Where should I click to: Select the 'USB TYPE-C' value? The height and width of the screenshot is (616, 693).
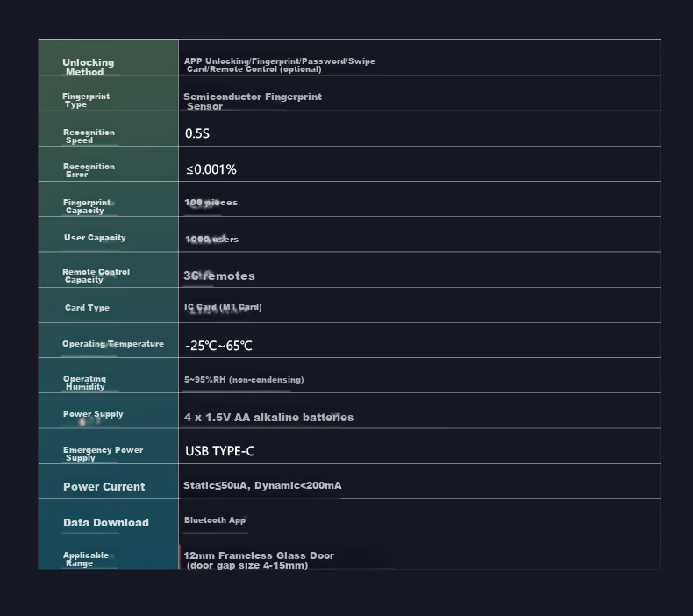point(219,451)
